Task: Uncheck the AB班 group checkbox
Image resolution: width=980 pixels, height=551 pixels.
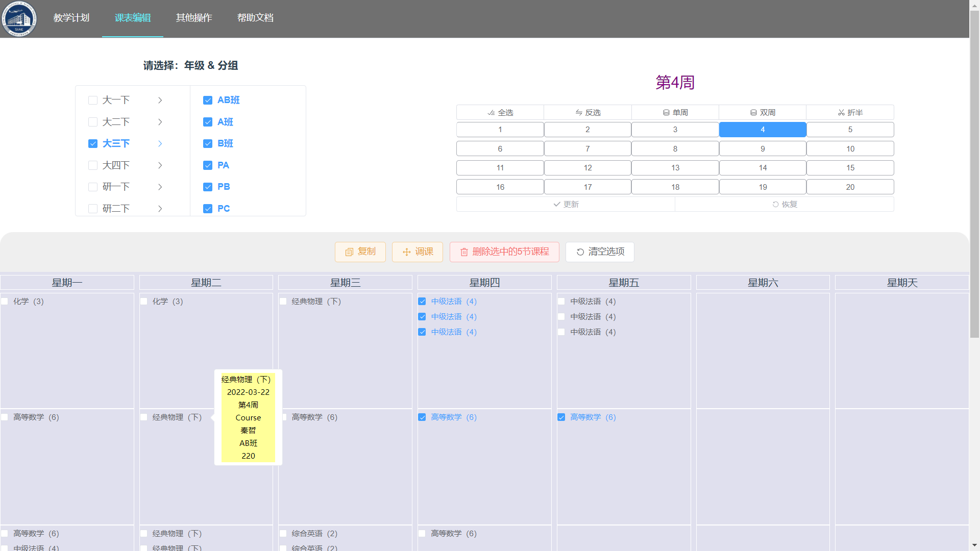Action: (x=208, y=101)
